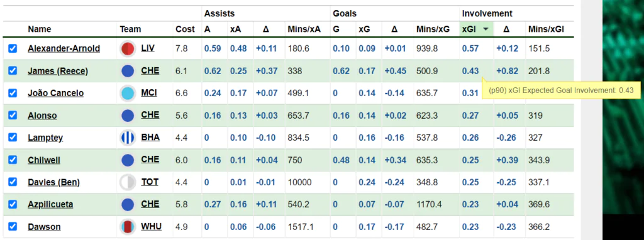Deselect the Dawson row checkbox

[x=13, y=226]
